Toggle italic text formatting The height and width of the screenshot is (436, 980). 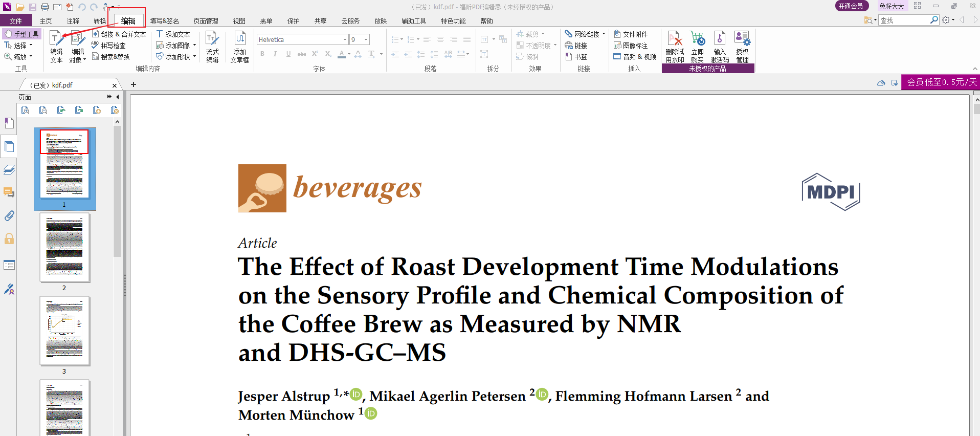pyautogui.click(x=275, y=54)
